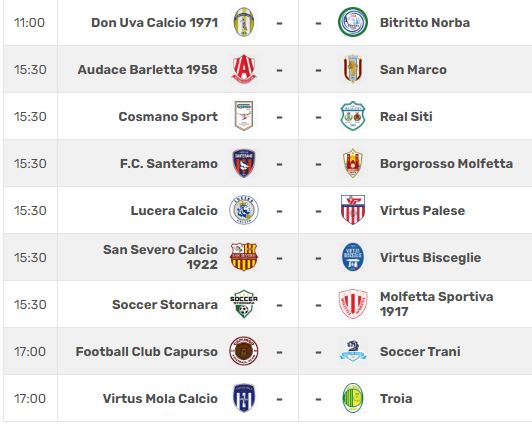This screenshot has width=532, height=426.
Task: Click the Real Siti team emblem
Action: point(353,116)
